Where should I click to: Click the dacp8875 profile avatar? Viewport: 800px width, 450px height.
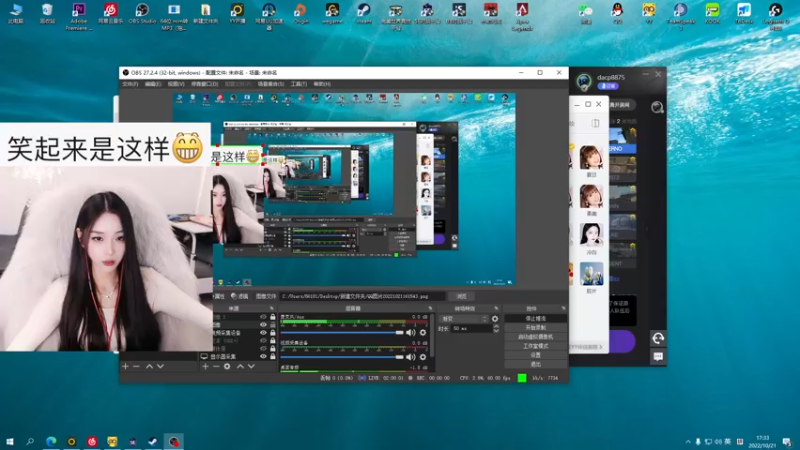(x=584, y=81)
